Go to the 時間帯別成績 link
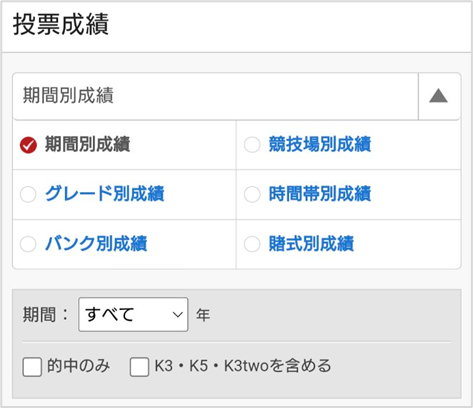This screenshot has width=473, height=408. click(x=320, y=194)
